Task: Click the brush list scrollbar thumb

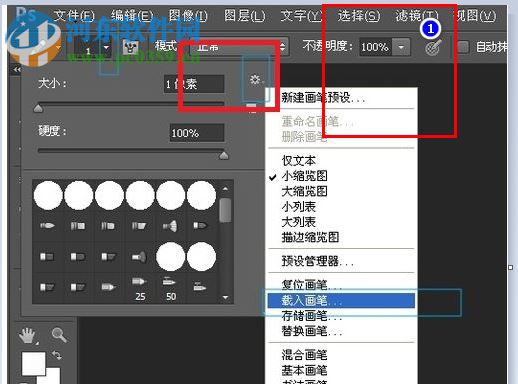Action: tap(225, 210)
